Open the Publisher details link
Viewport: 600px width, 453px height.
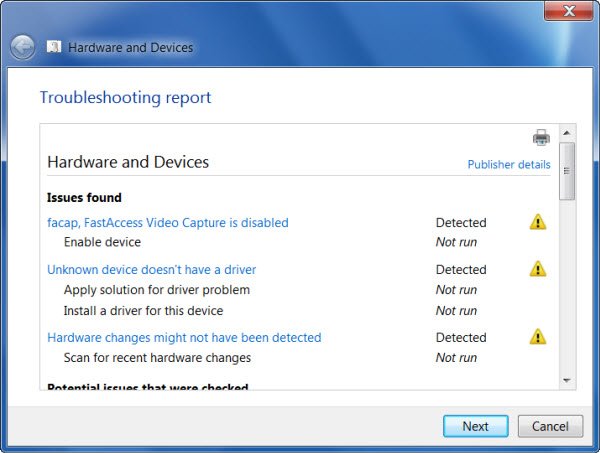click(508, 165)
